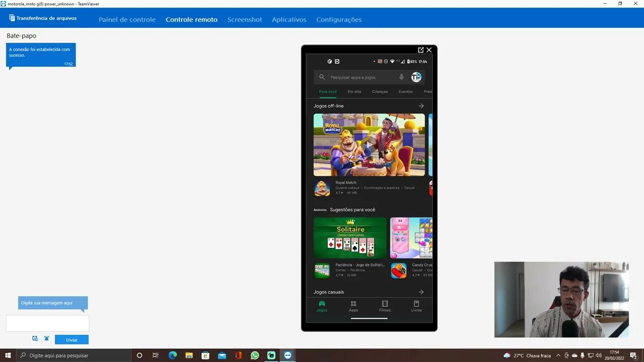The width and height of the screenshot is (644, 362).
Task: Open the Screenshot tab
Action: click(x=245, y=20)
